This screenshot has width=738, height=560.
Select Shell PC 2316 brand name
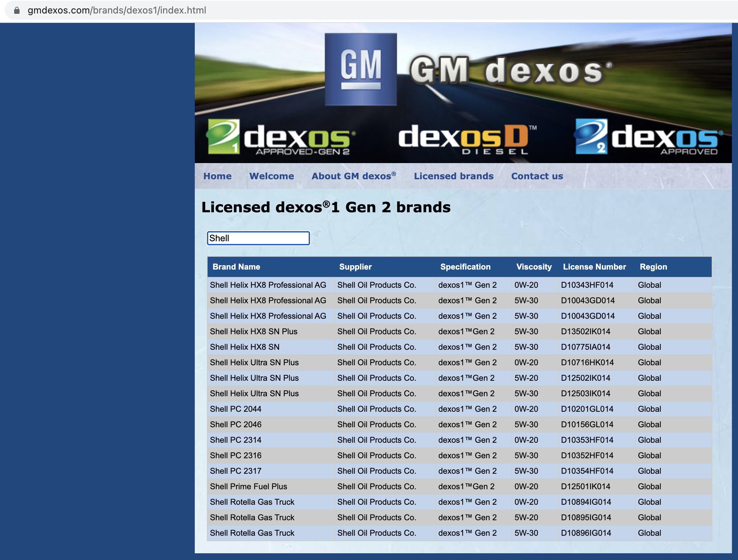236,456
